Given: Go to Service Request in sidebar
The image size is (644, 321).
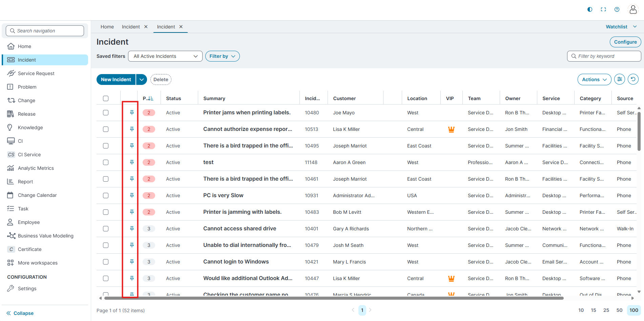Looking at the screenshot, I should [36, 73].
